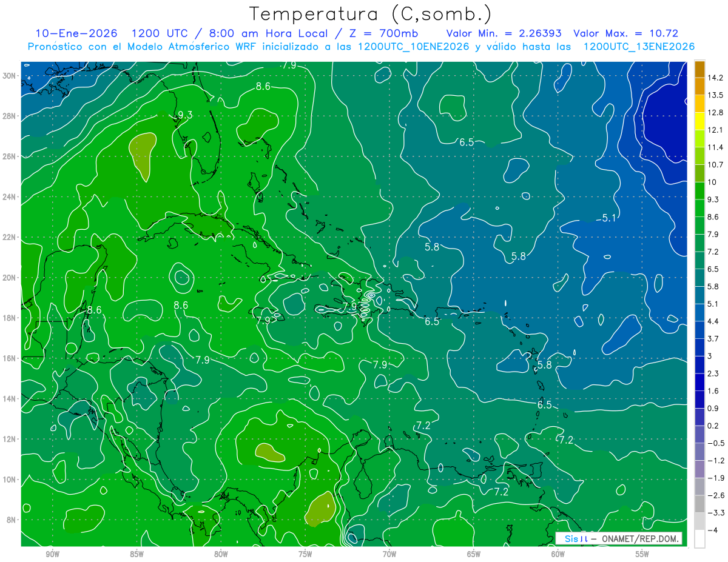This screenshot has width=728, height=562.
Task: Click the 0.2 colorbar label
Action: pos(713,426)
